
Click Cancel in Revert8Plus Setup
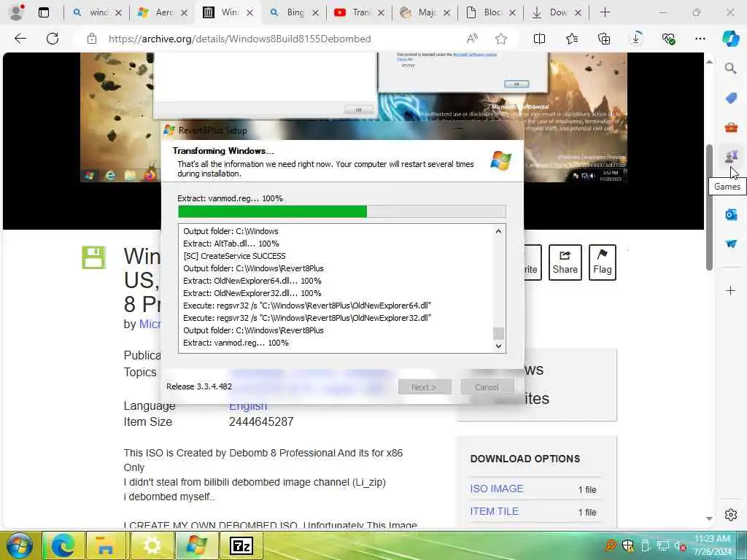pos(487,387)
